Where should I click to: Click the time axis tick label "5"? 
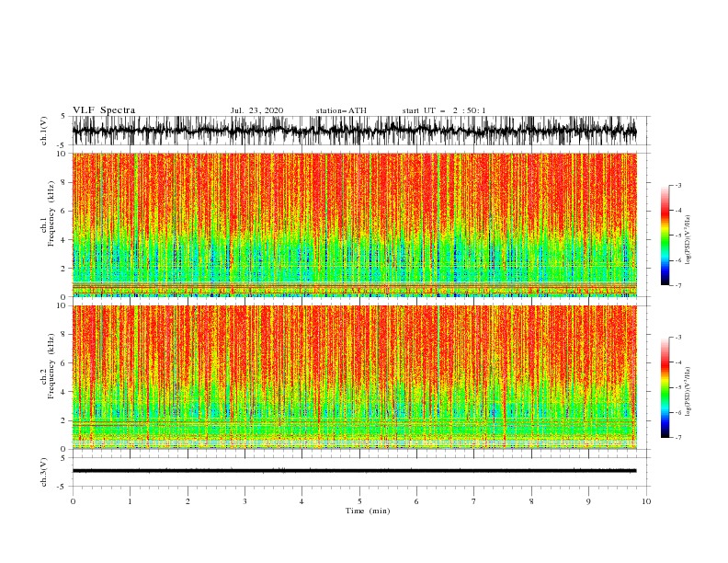(359, 501)
